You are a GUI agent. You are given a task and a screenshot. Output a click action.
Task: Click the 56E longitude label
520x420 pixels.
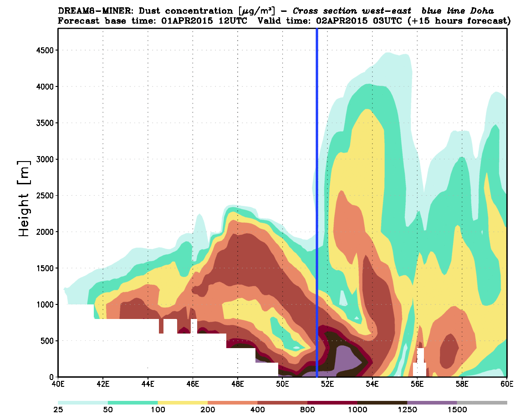pyautogui.click(x=417, y=384)
